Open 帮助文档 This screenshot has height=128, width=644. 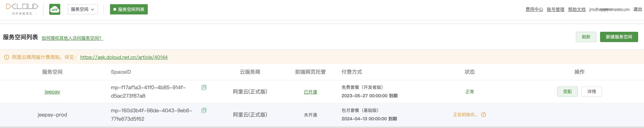[576, 10]
